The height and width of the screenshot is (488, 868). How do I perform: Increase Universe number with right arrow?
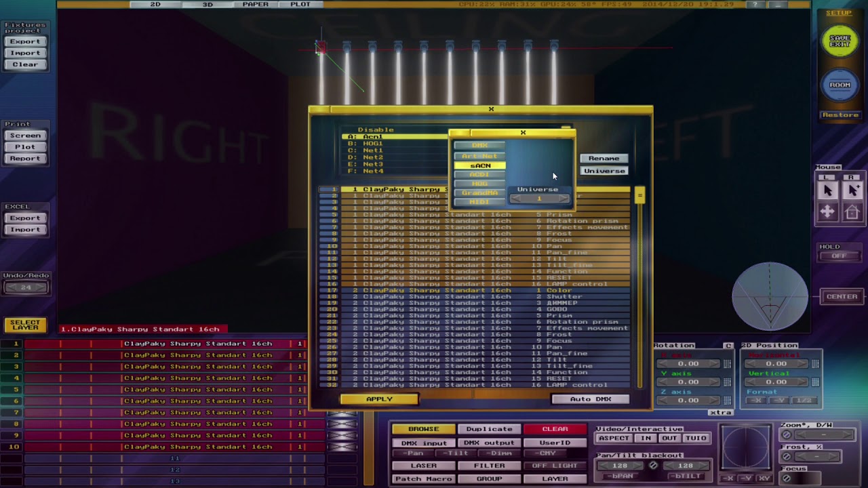click(x=564, y=199)
